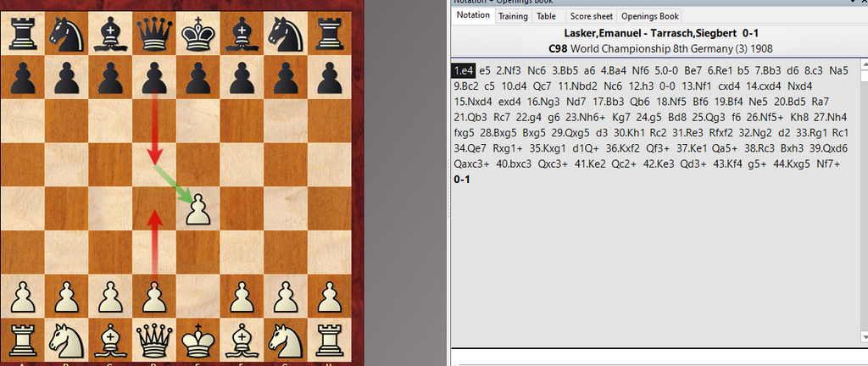Jump to final move Nf7+
Screen dimensions: 868x366
[828, 164]
